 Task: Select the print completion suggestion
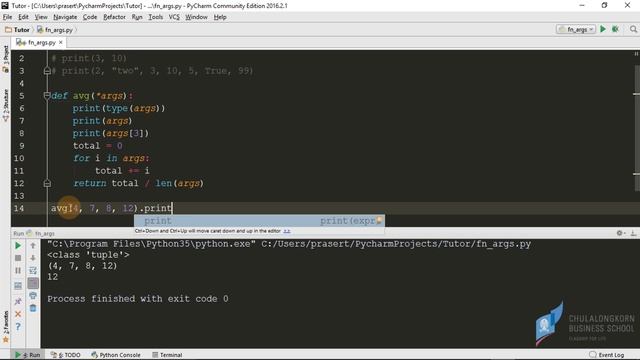click(x=259, y=221)
